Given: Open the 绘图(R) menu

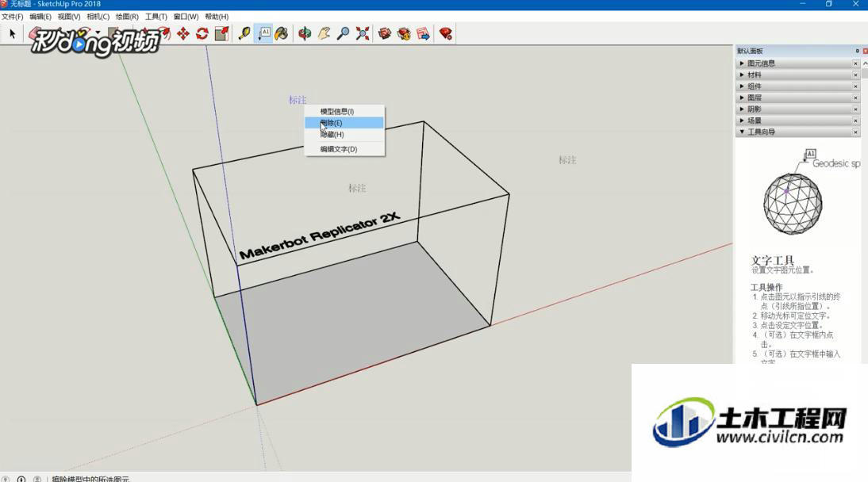Looking at the screenshot, I should click(x=127, y=17).
